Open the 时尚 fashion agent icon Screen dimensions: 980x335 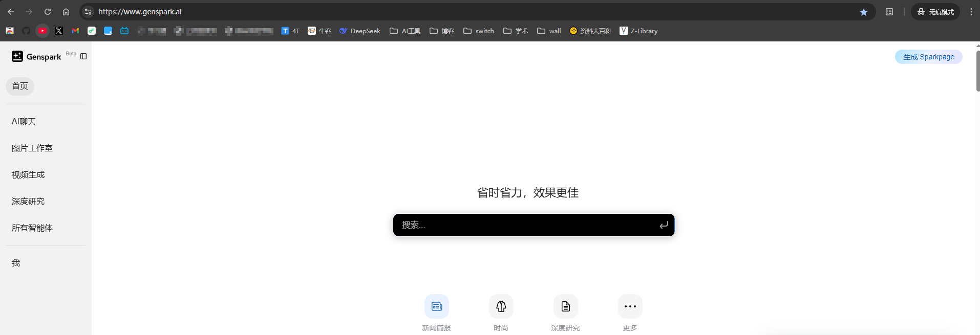(501, 306)
